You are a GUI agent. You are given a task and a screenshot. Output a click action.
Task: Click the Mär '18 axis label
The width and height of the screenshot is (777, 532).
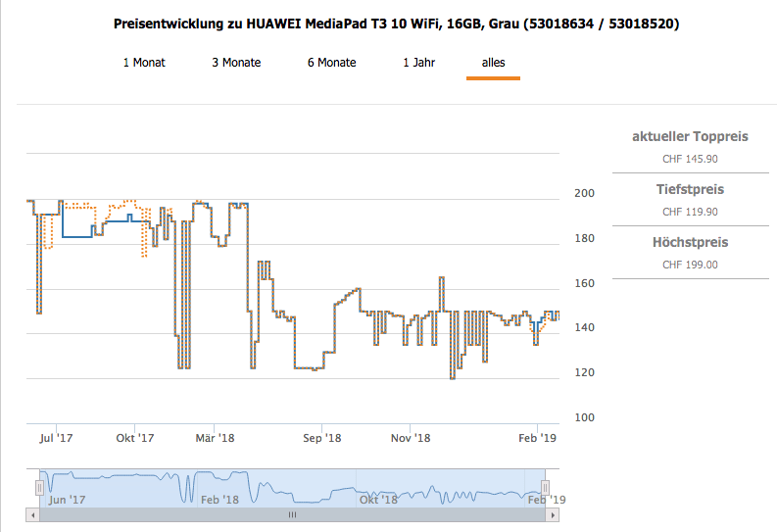pyautogui.click(x=215, y=438)
